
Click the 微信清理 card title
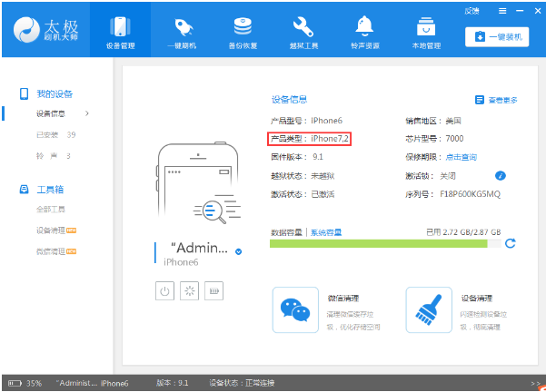pos(343,299)
